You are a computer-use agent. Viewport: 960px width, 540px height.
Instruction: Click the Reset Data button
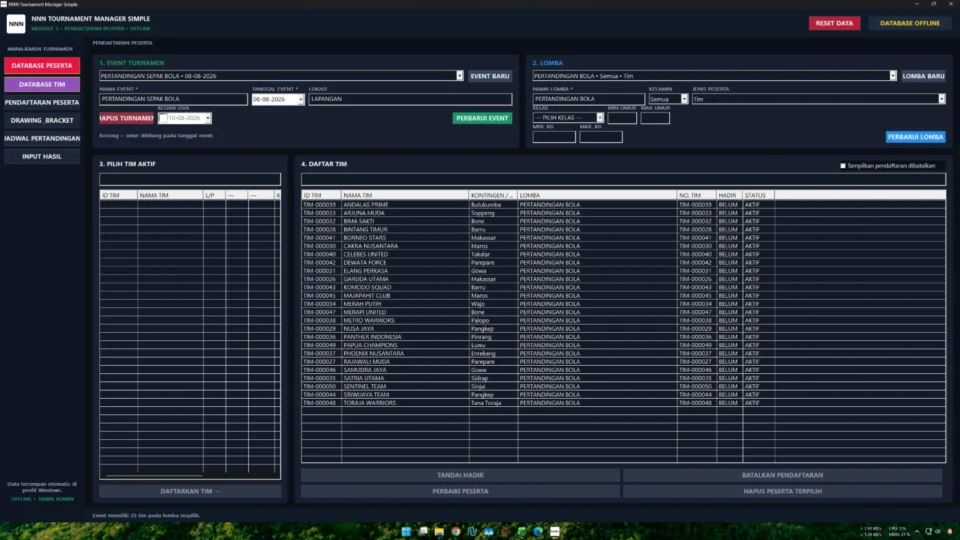[834, 23]
